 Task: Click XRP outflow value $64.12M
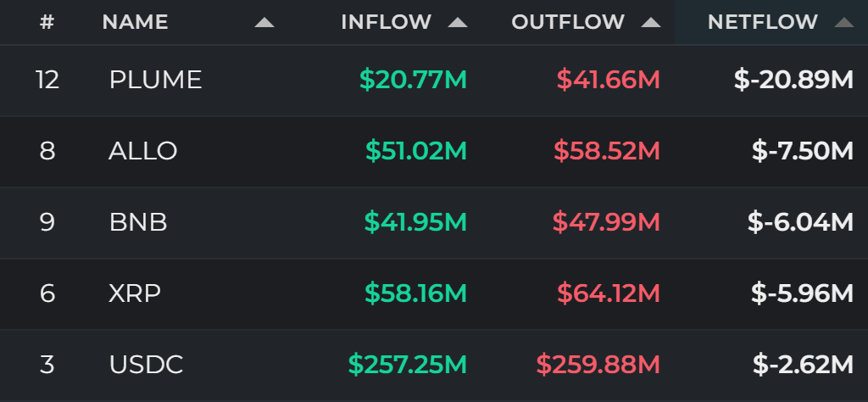(609, 293)
